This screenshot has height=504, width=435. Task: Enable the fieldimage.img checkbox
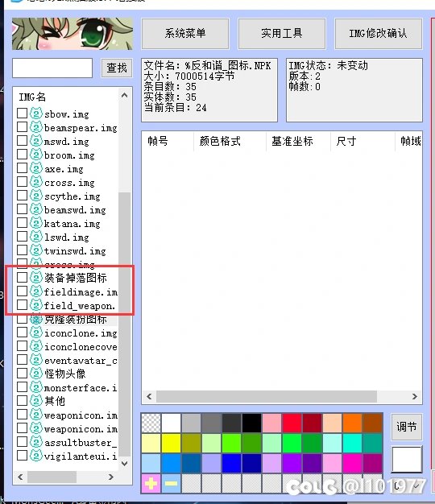click(x=22, y=291)
